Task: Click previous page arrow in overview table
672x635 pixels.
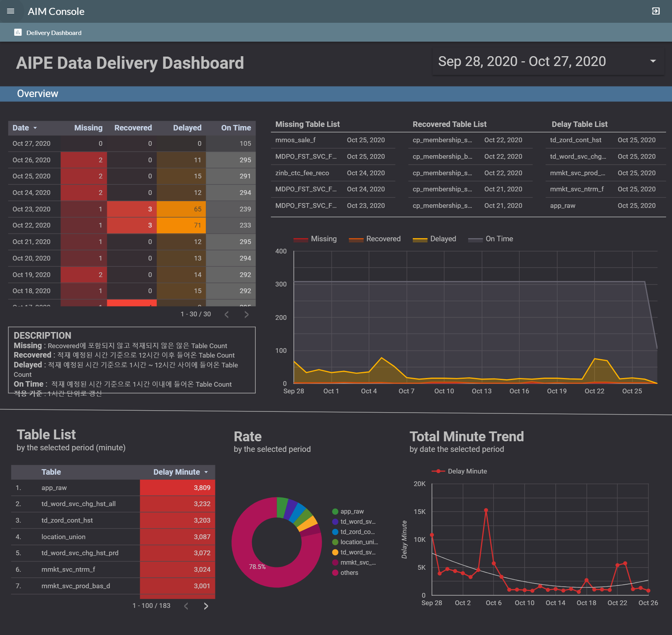Action: pyautogui.click(x=227, y=314)
